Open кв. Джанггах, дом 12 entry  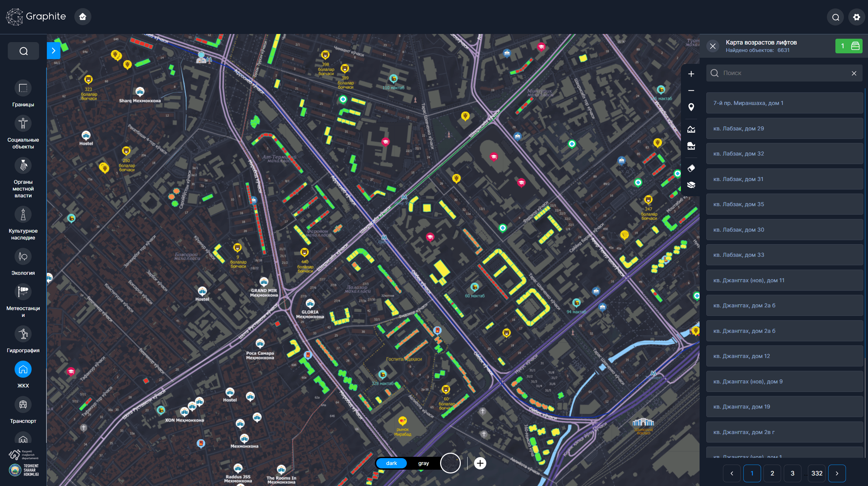(784, 356)
